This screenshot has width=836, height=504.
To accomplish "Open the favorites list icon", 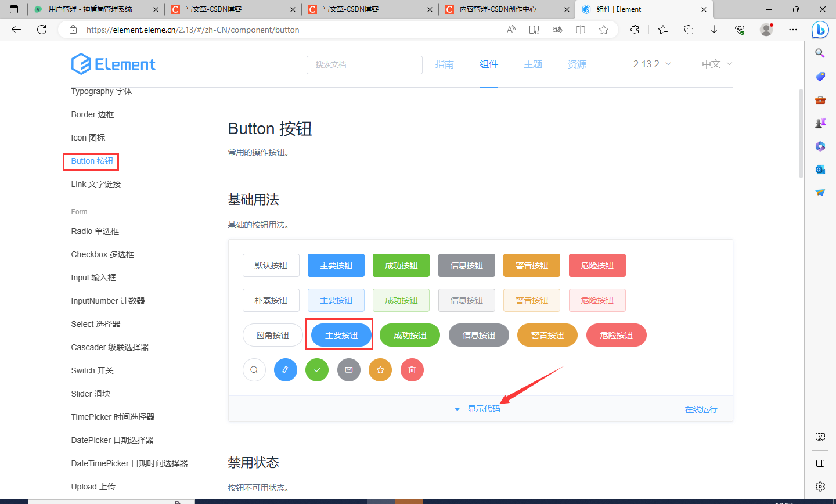I will click(x=663, y=30).
